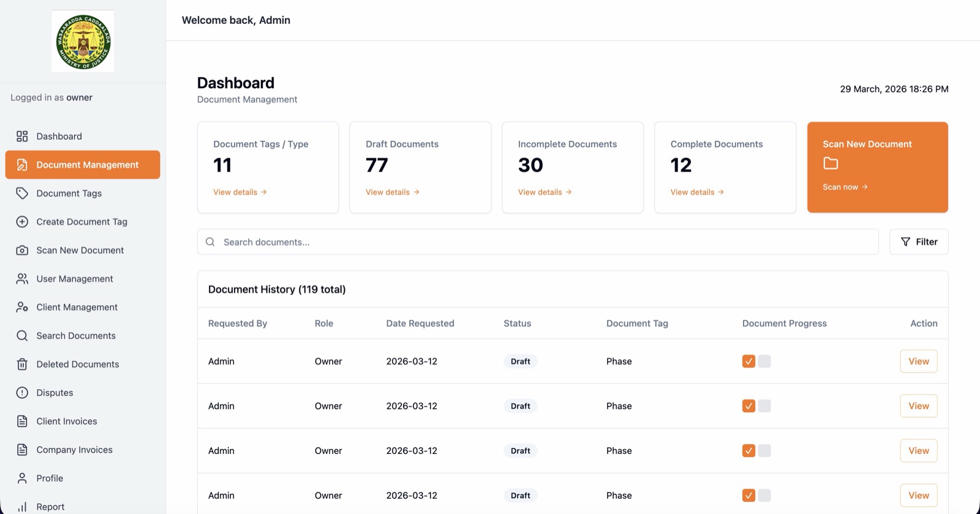Click Scan now link in orange card
Image resolution: width=980 pixels, height=514 pixels.
(845, 187)
